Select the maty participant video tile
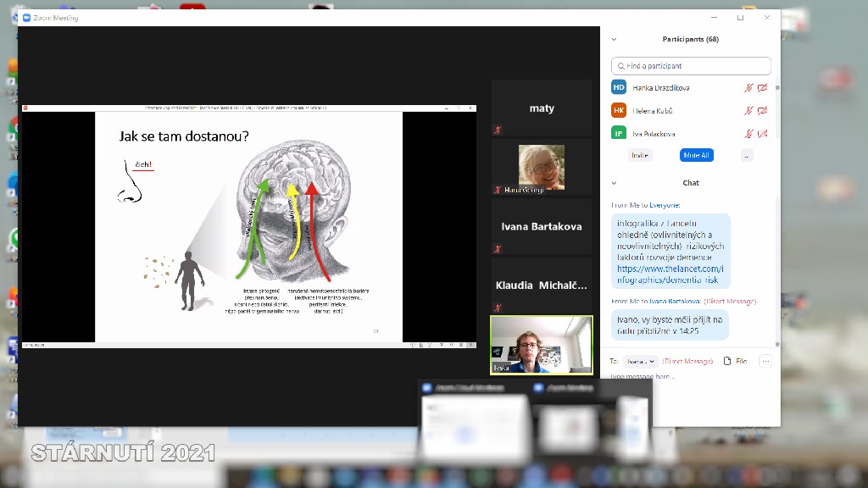Screen dimensions: 868x488 tap(542, 108)
